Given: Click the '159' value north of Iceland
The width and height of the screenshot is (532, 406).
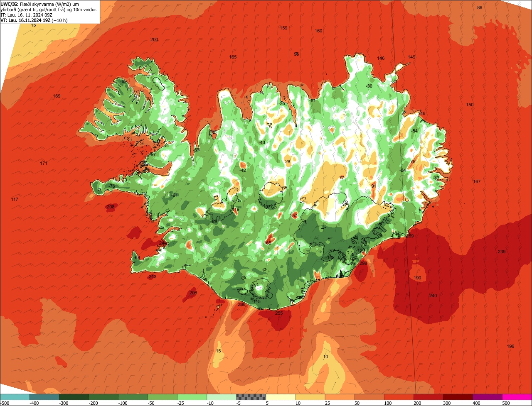Looking at the screenshot, I should pyautogui.click(x=283, y=28).
